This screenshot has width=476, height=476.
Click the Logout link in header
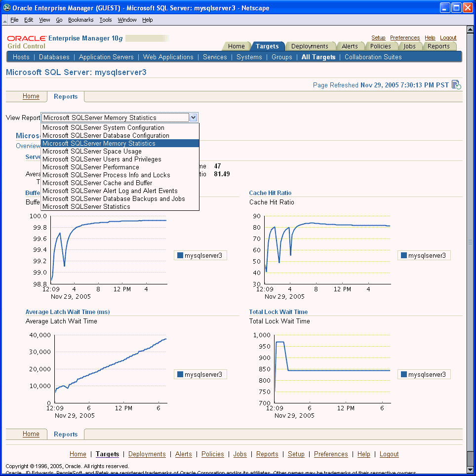(x=448, y=38)
